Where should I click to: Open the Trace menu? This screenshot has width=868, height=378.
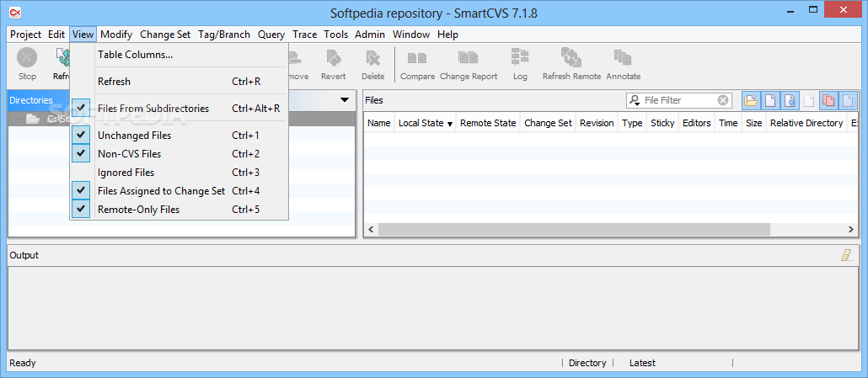[304, 35]
